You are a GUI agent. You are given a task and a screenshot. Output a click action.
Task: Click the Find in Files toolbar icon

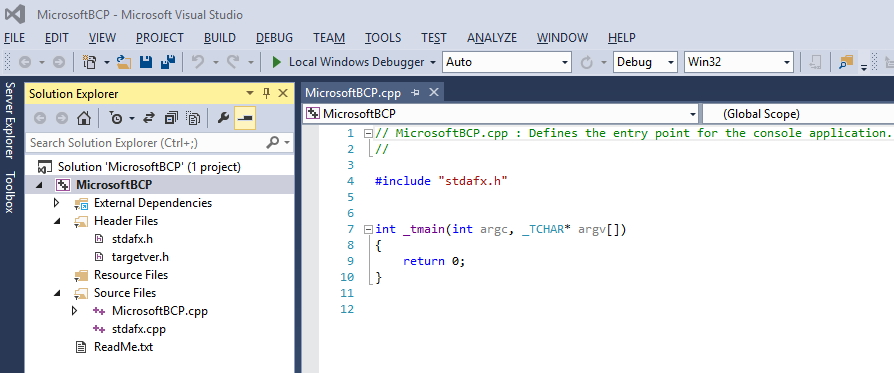pyautogui.click(x=845, y=62)
